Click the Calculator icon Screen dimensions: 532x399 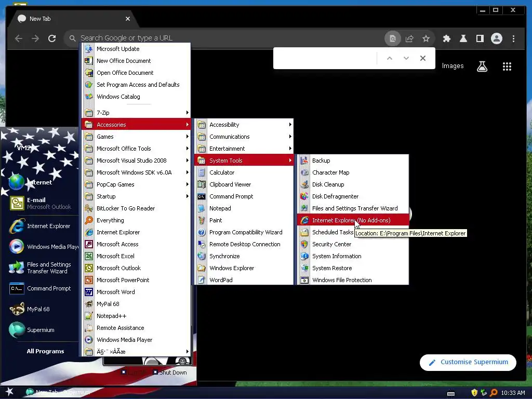(202, 172)
